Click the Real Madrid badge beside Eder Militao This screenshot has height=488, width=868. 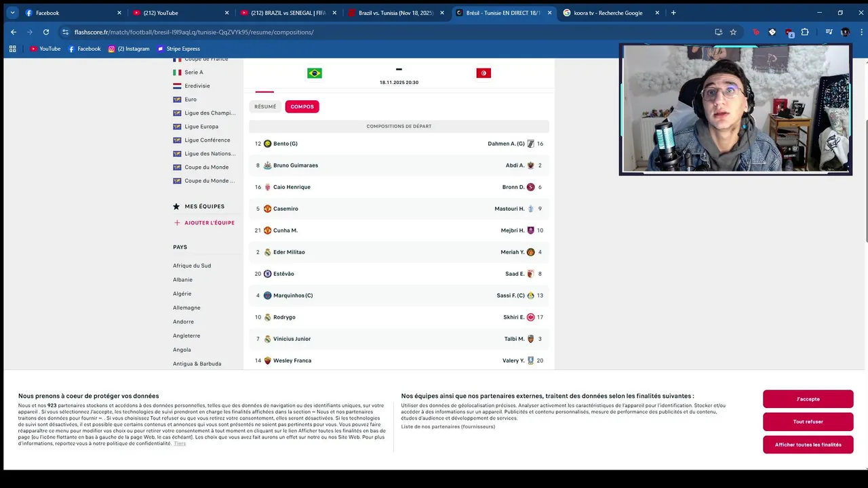(x=267, y=252)
